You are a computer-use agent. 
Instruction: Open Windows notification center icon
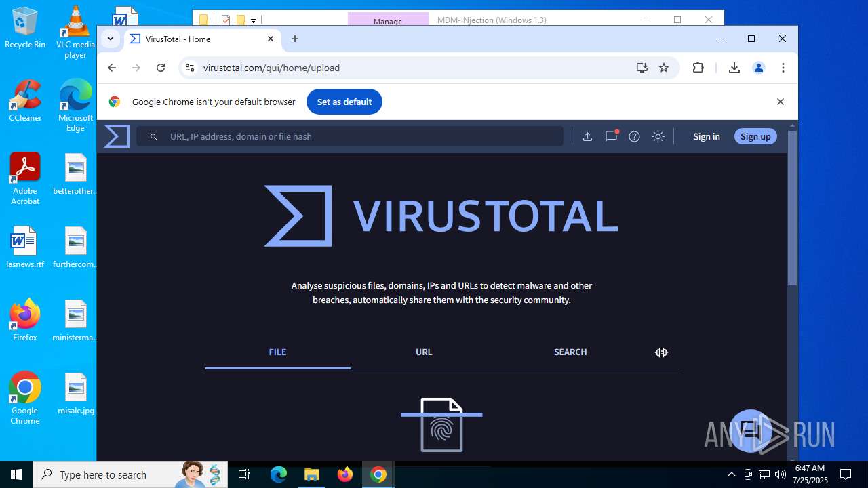[x=846, y=474]
